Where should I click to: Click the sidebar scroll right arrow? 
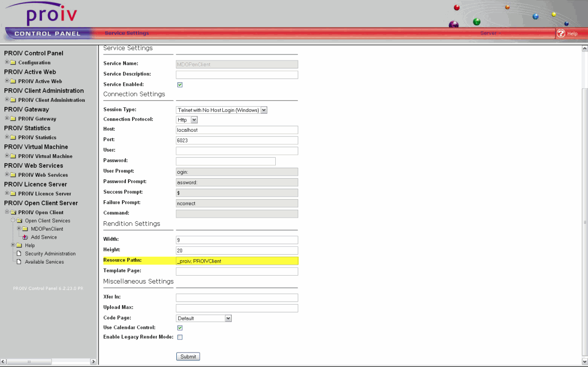pyautogui.click(x=93, y=362)
